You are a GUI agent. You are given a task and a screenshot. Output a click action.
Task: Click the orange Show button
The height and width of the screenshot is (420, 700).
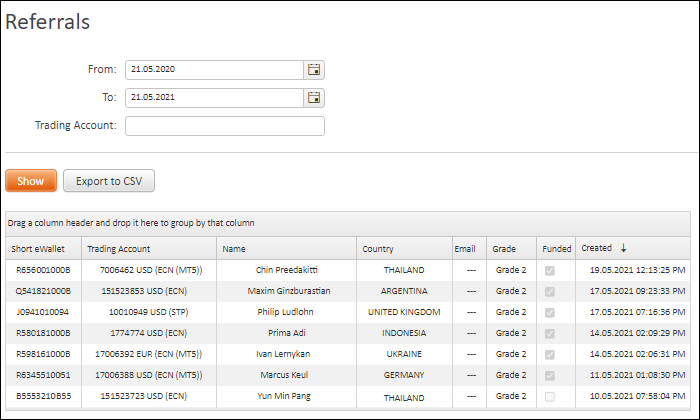31,181
